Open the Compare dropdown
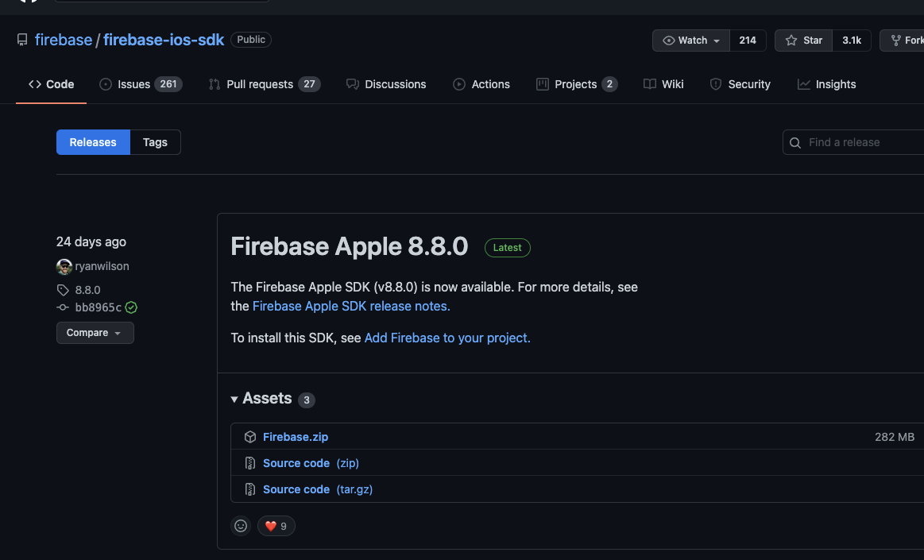Screen dimensions: 924x560 [95, 332]
